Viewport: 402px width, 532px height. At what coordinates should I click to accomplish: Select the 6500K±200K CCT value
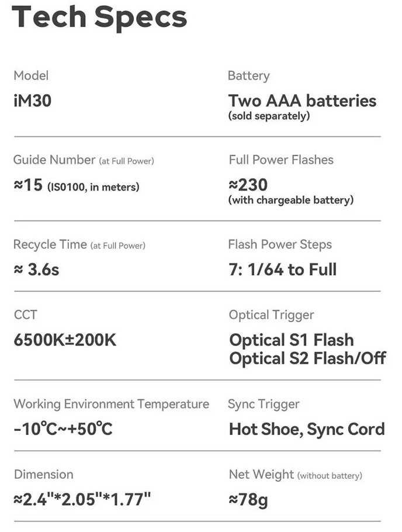pyautogui.click(x=65, y=340)
